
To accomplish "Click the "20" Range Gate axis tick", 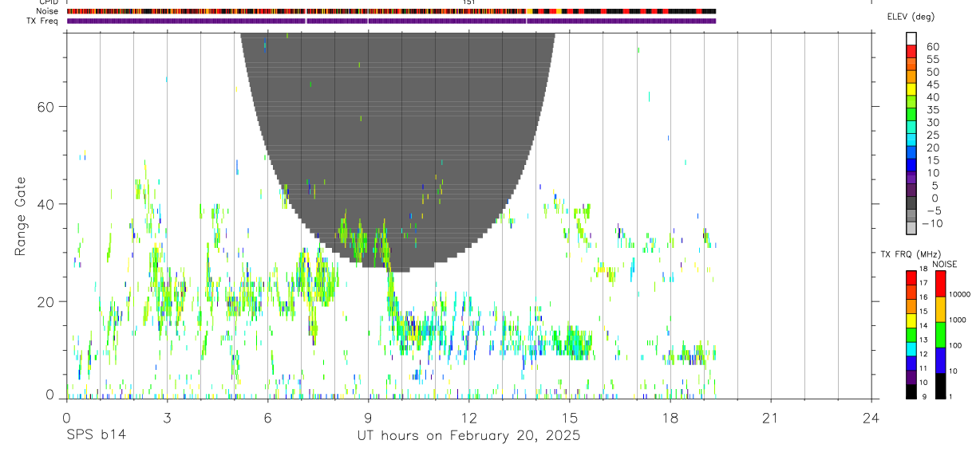I will pos(46,301).
